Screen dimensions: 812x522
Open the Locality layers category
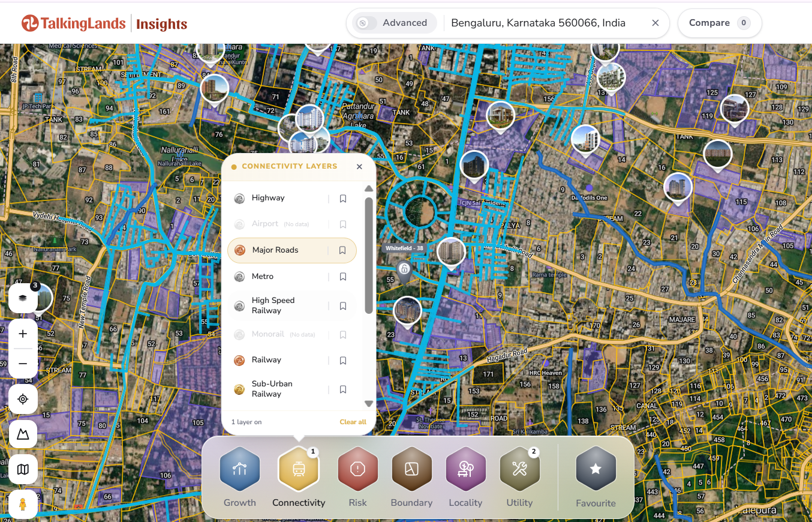click(x=466, y=469)
